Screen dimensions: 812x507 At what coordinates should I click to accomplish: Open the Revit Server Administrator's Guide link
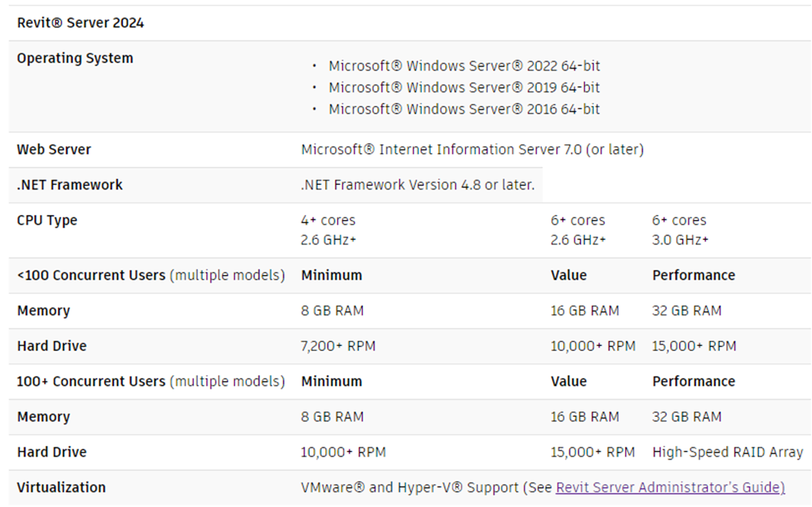click(670, 487)
